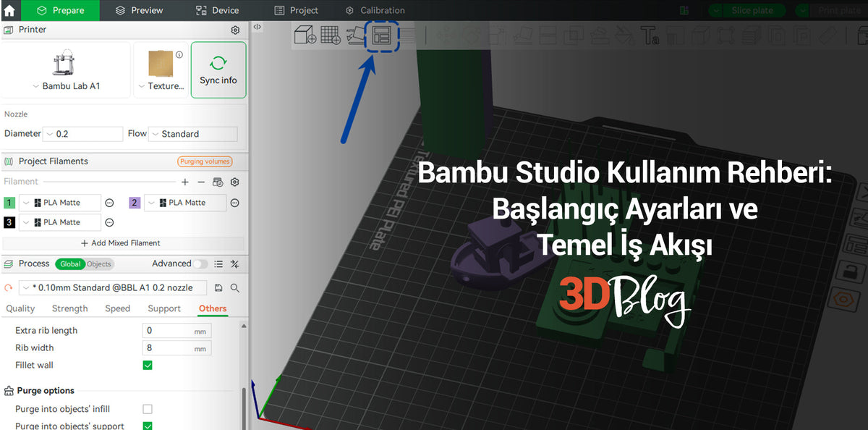Open filament 2 PLA Matte dropdown
The image size is (868, 430).
point(185,203)
